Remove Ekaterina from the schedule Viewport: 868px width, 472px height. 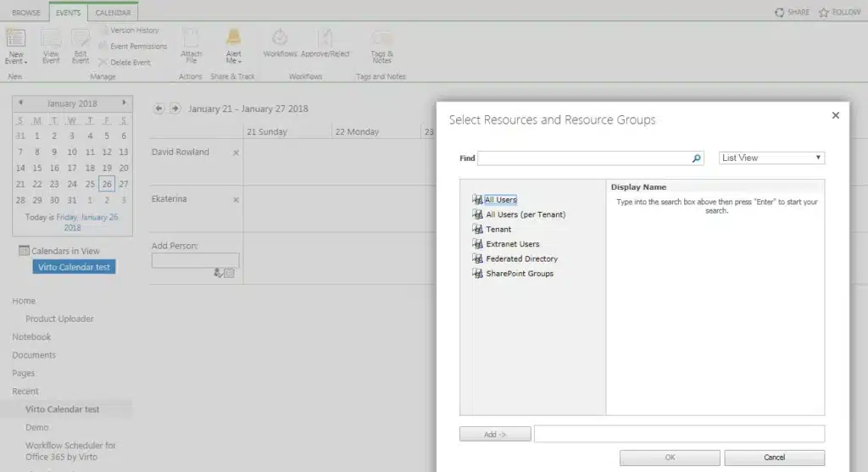click(236, 200)
